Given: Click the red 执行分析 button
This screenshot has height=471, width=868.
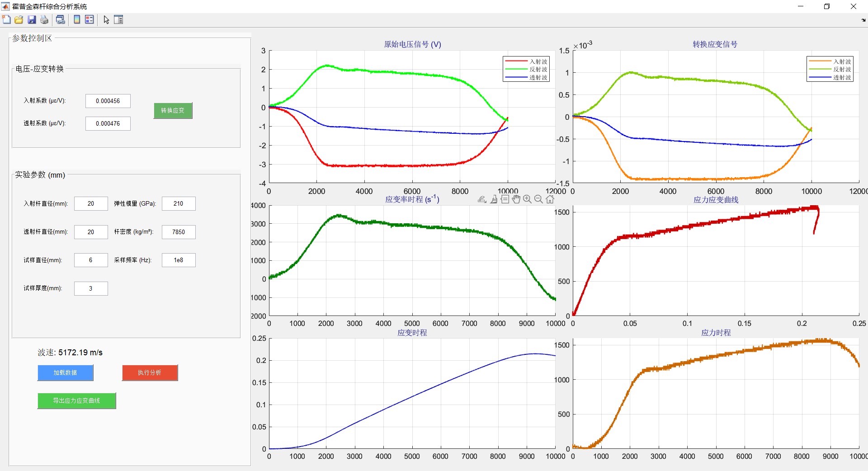Looking at the screenshot, I should pyautogui.click(x=150, y=372).
